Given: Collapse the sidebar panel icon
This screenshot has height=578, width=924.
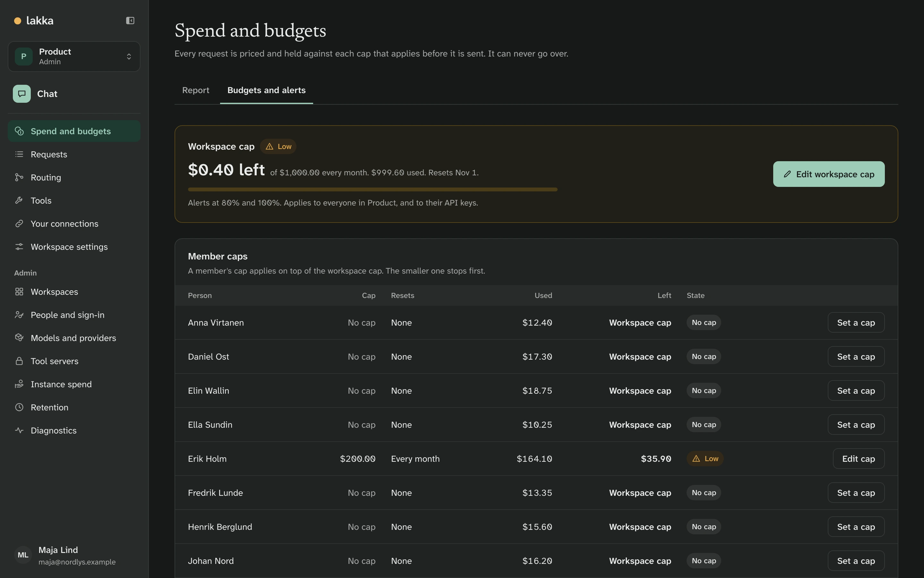Looking at the screenshot, I should coord(130,21).
